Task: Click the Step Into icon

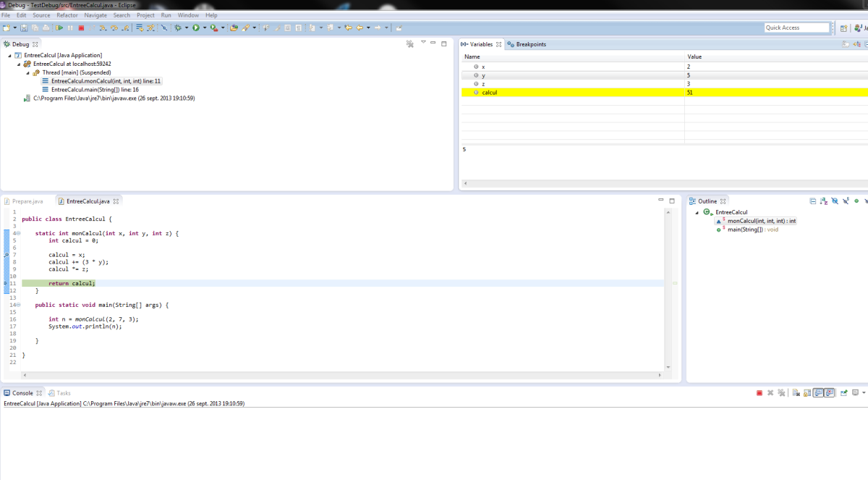Action: pos(103,28)
